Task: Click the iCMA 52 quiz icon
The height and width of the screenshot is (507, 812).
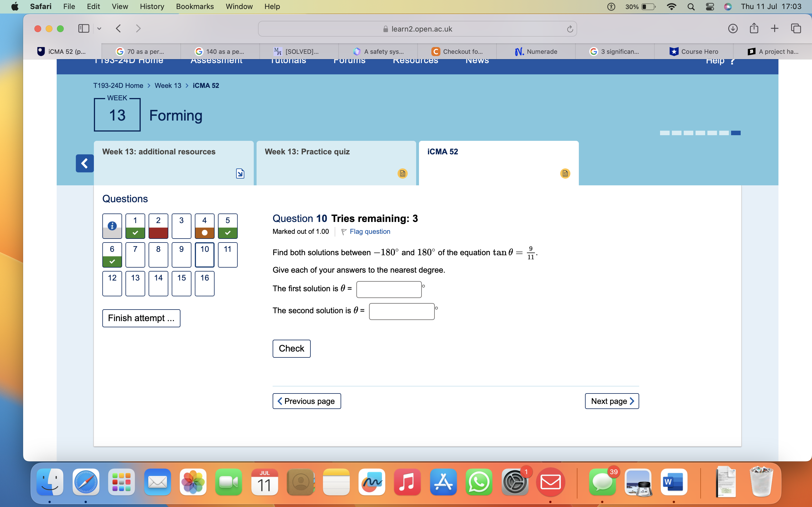Action: (x=565, y=174)
